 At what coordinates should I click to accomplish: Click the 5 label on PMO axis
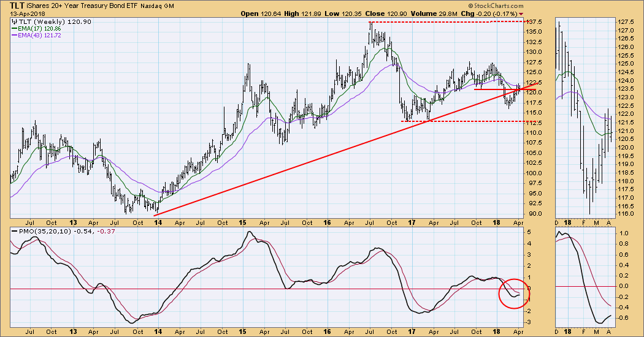click(x=528, y=232)
